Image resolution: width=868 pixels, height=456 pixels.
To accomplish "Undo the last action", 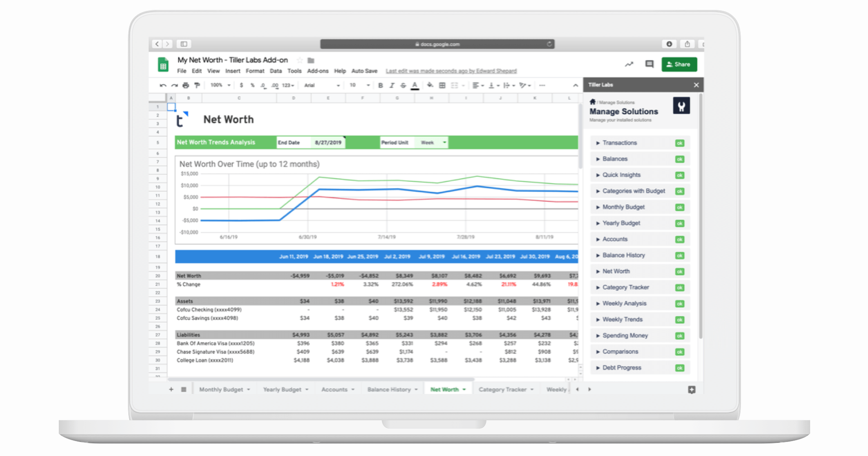I will [x=163, y=85].
